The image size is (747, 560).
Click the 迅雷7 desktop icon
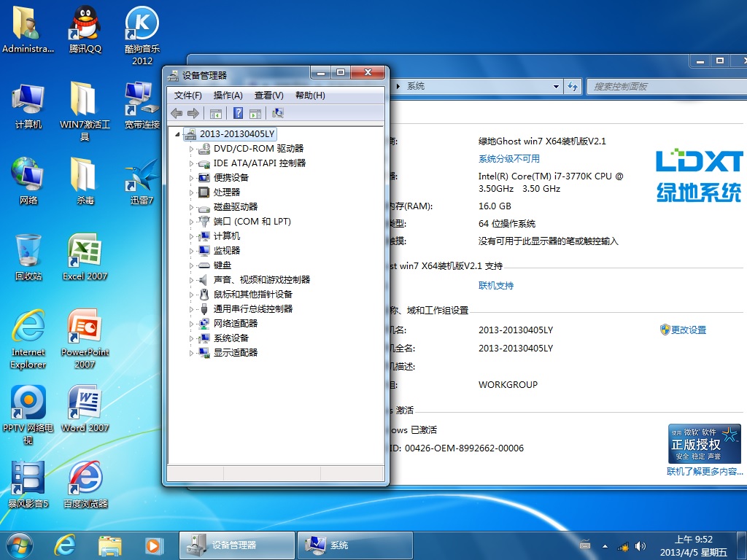[142, 182]
